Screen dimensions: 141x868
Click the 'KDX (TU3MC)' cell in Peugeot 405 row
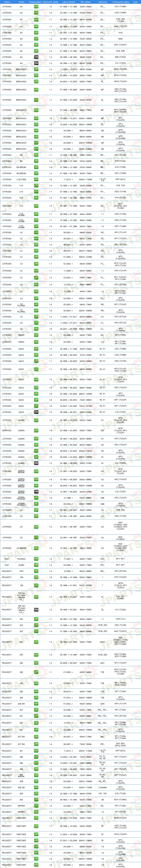[120, 800]
